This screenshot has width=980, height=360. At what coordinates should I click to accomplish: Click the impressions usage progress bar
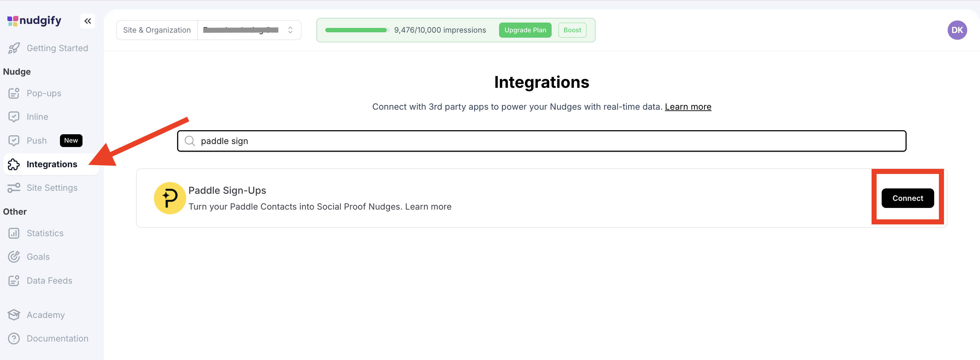[x=357, y=30]
